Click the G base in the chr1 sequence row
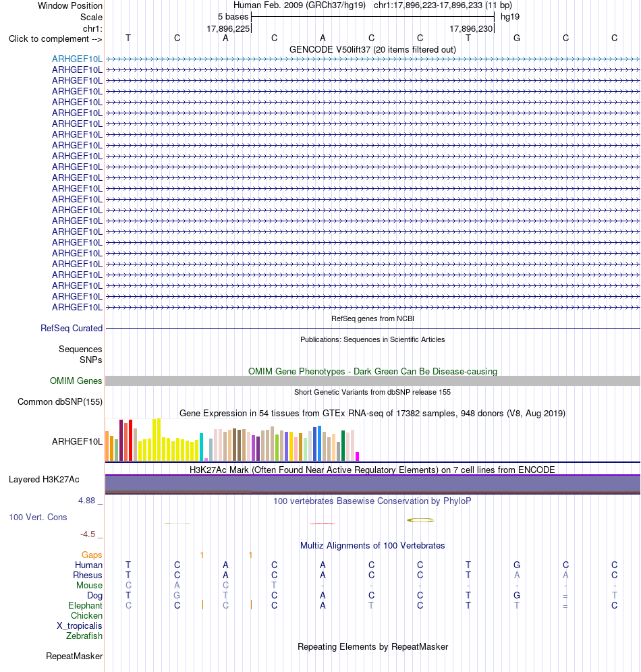This screenshot has width=641, height=672. tap(517, 38)
